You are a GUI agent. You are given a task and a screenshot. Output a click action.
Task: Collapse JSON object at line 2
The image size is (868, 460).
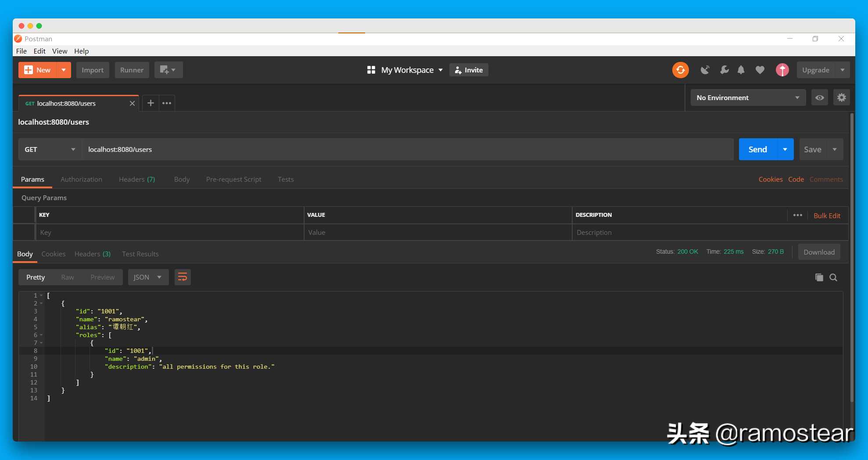[x=41, y=303]
